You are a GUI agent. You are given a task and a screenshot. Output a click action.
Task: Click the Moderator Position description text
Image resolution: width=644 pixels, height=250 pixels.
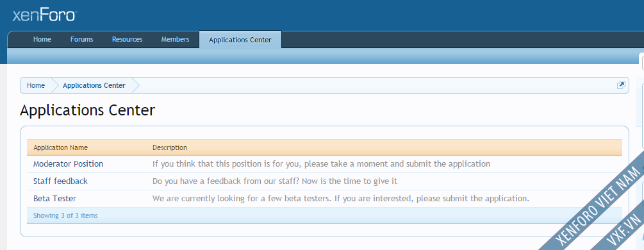point(321,164)
